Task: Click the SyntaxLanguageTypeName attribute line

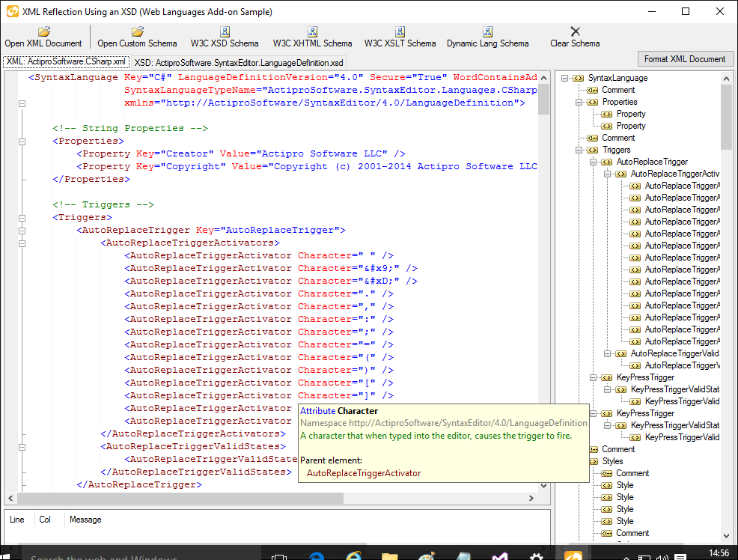Action: (330, 90)
